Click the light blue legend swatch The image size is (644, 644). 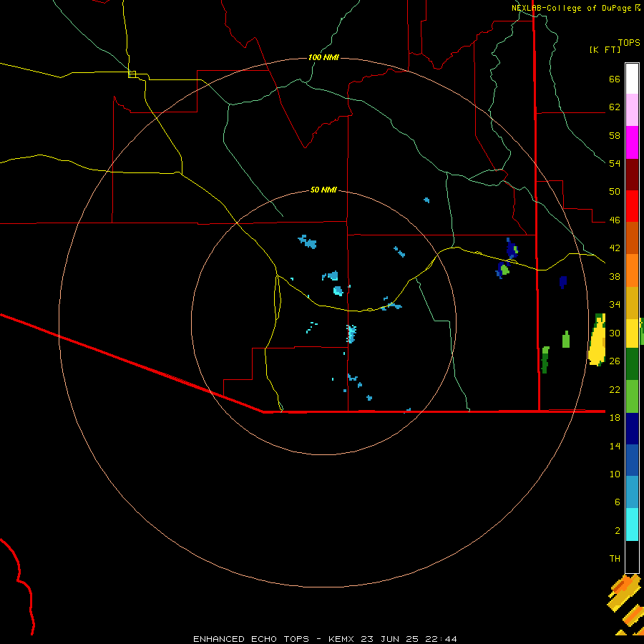[x=632, y=492]
